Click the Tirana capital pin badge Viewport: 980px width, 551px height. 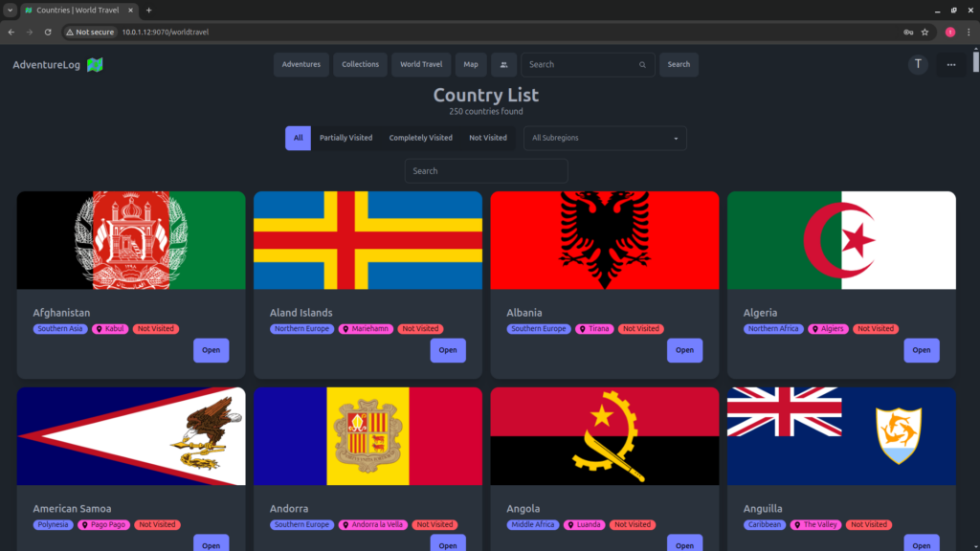(594, 329)
